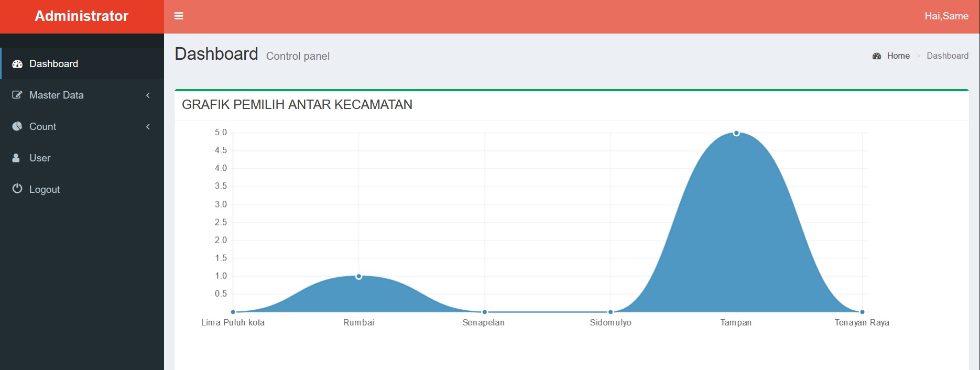Click the breadcrumb Home dashboard icon

(877, 56)
